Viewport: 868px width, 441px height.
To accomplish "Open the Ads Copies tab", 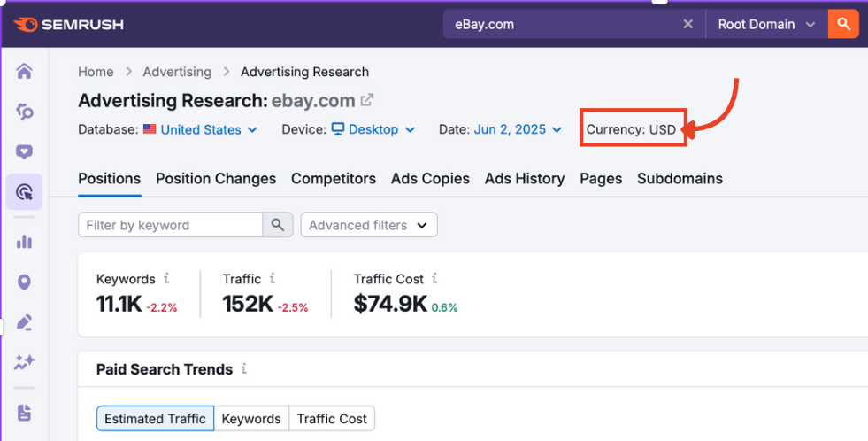I will (430, 178).
